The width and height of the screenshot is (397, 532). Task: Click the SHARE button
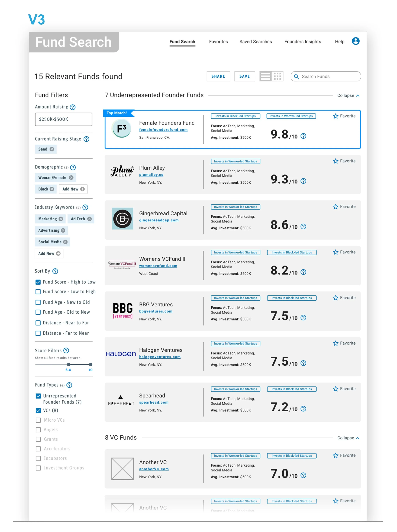click(x=218, y=77)
